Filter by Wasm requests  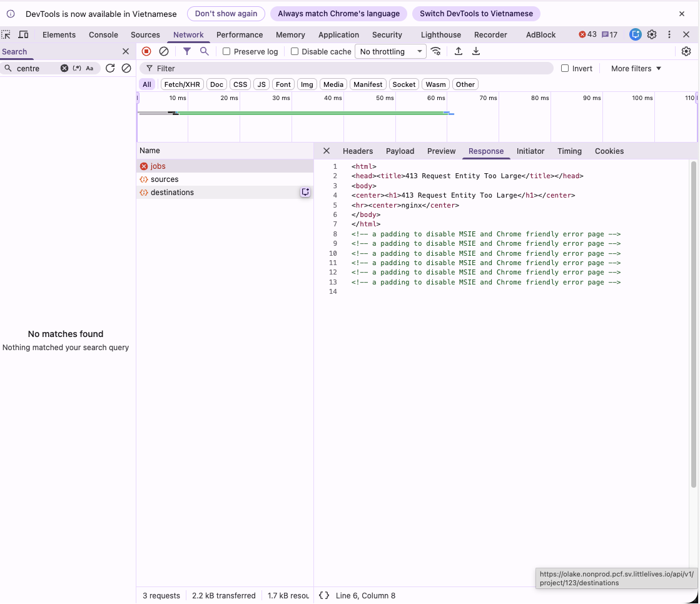pyautogui.click(x=436, y=84)
